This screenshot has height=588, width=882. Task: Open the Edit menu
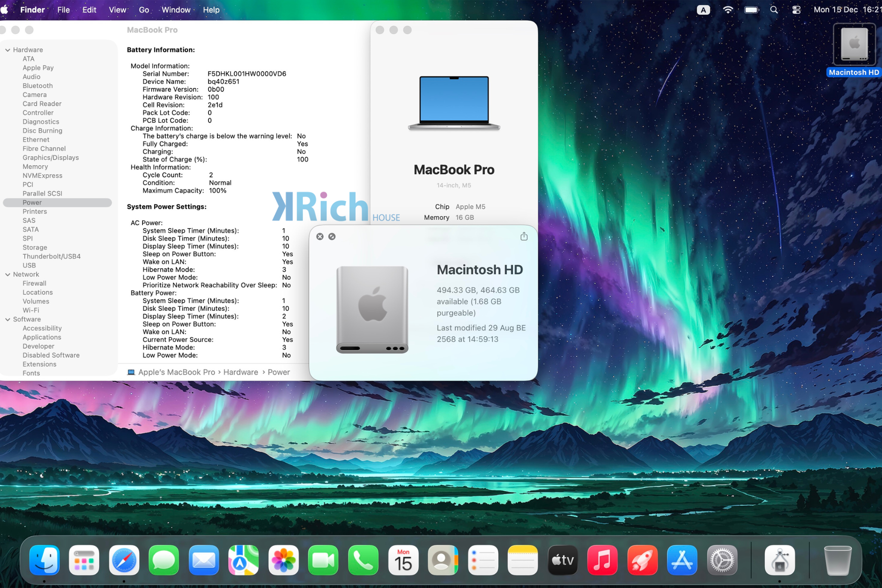pos(89,9)
